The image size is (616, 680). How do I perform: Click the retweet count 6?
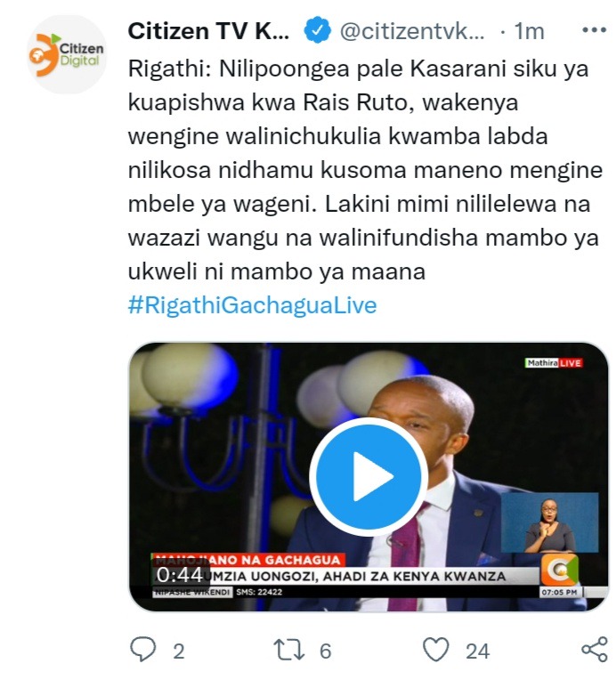pyautogui.click(x=325, y=652)
